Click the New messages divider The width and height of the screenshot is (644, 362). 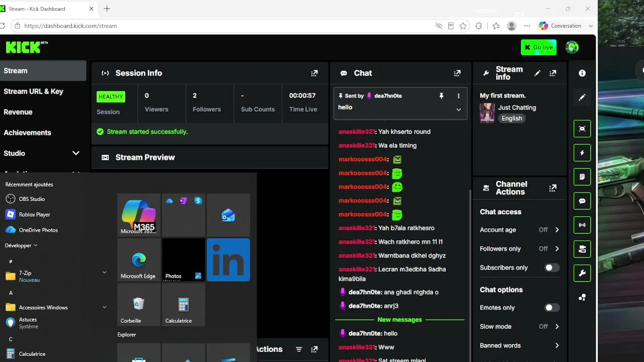399,320
